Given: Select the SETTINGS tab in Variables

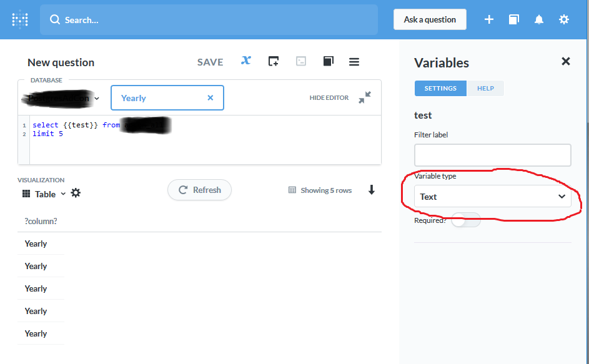Looking at the screenshot, I should click(440, 88).
